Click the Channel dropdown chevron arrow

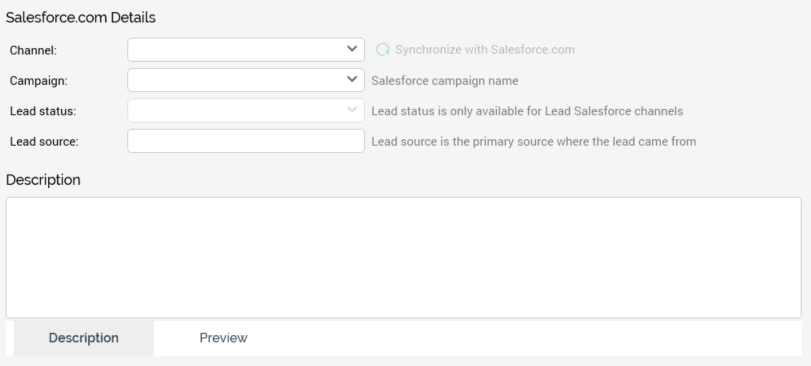pyautogui.click(x=352, y=49)
